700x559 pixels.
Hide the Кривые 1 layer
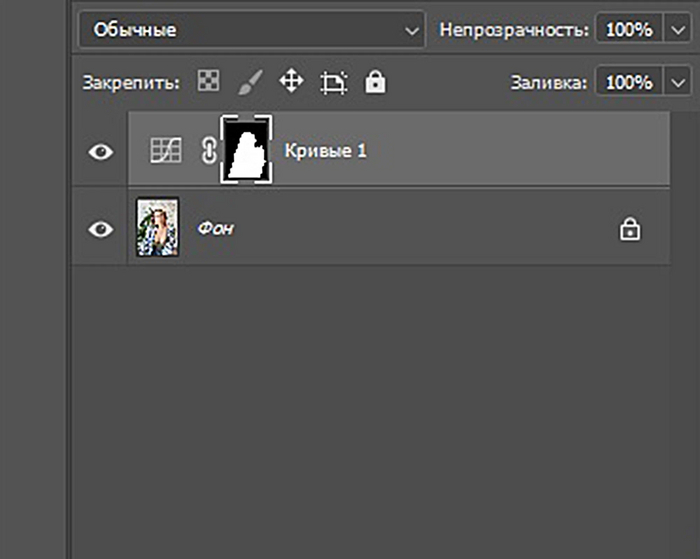coord(101,152)
